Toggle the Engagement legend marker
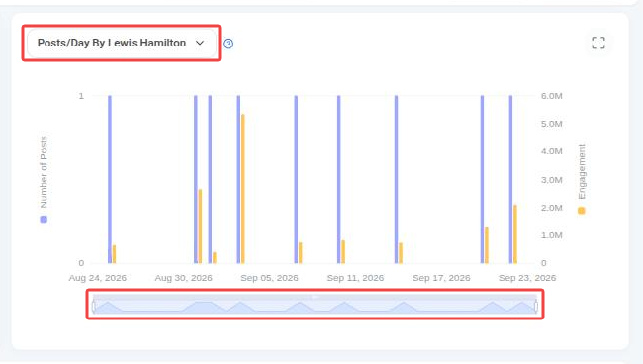The width and height of the screenshot is (643, 364). point(581,211)
